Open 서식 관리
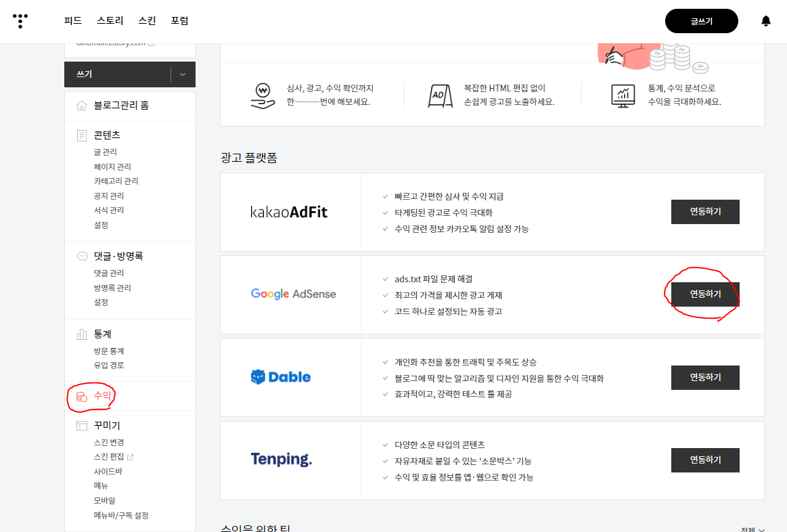Viewport: 787px width, 532px height. click(108, 210)
